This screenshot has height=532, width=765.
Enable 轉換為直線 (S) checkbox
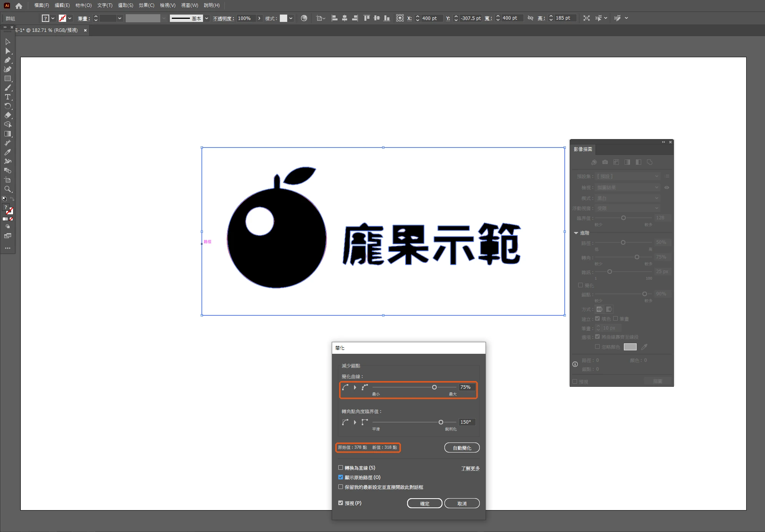pos(341,467)
